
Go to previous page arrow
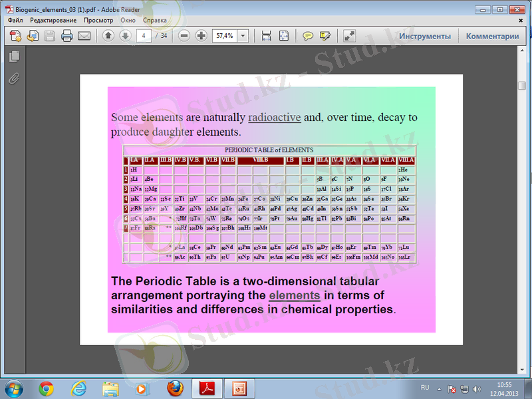tap(109, 36)
